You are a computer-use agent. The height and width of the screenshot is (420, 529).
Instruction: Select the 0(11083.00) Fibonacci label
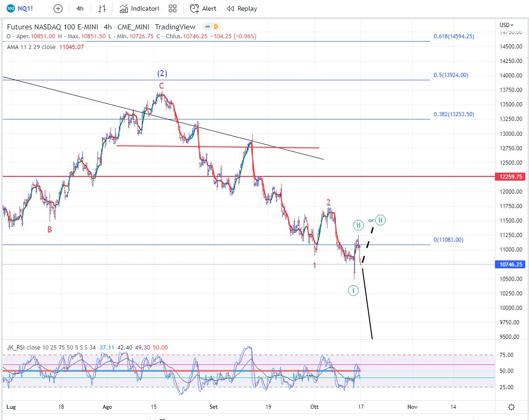(448, 240)
